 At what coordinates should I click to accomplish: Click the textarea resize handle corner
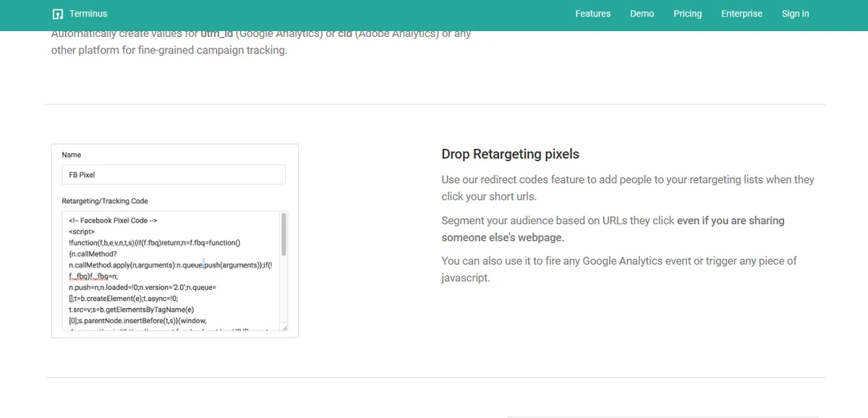point(284,328)
